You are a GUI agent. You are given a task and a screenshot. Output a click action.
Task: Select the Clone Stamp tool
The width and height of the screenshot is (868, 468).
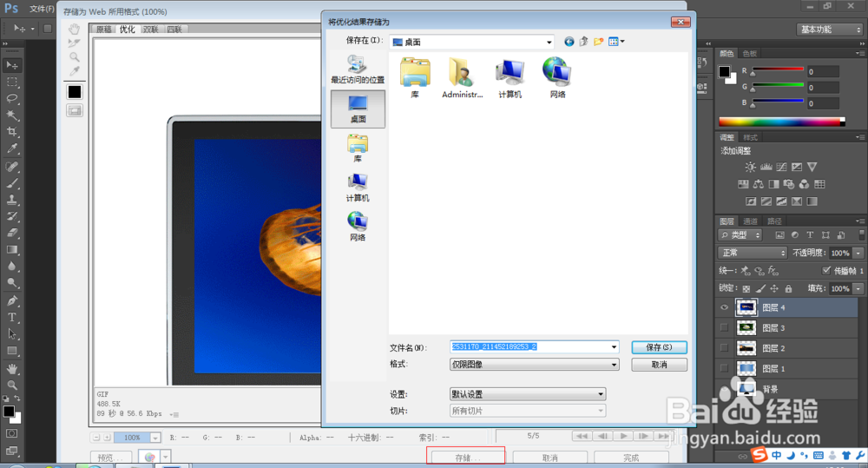pos(11,200)
